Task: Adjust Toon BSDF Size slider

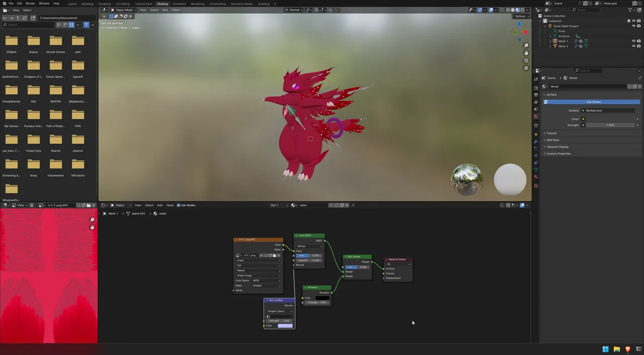Action: (309, 255)
